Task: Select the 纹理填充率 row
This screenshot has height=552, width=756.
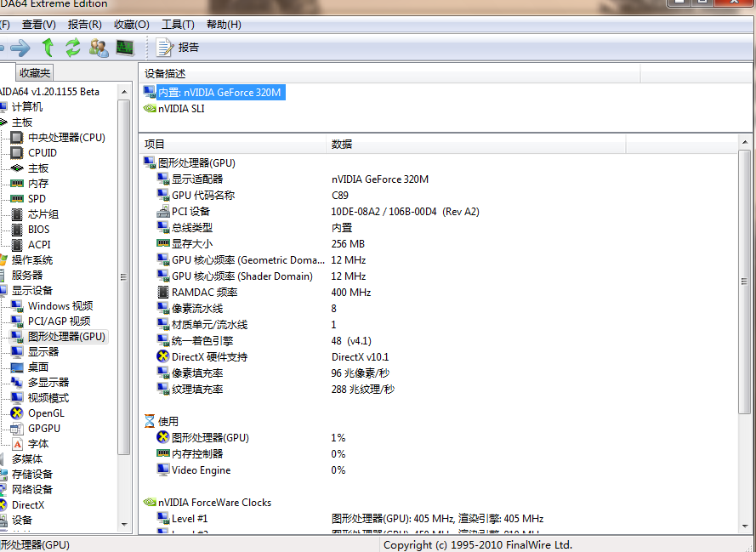Action: click(x=438, y=390)
